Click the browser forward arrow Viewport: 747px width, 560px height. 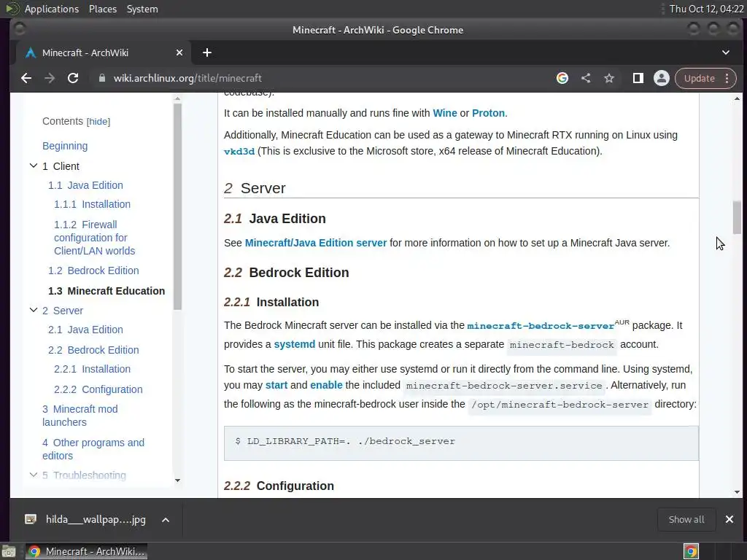click(x=50, y=78)
